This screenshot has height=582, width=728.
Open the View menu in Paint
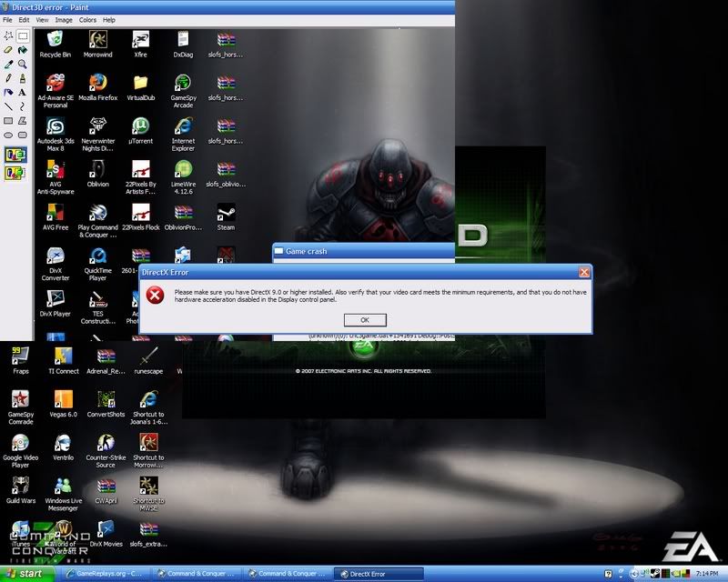click(x=42, y=20)
